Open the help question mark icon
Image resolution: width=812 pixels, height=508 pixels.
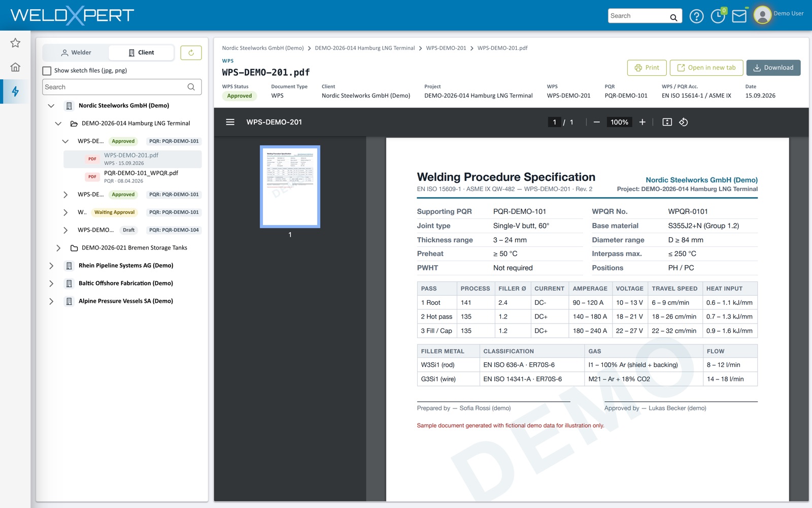[x=697, y=16]
